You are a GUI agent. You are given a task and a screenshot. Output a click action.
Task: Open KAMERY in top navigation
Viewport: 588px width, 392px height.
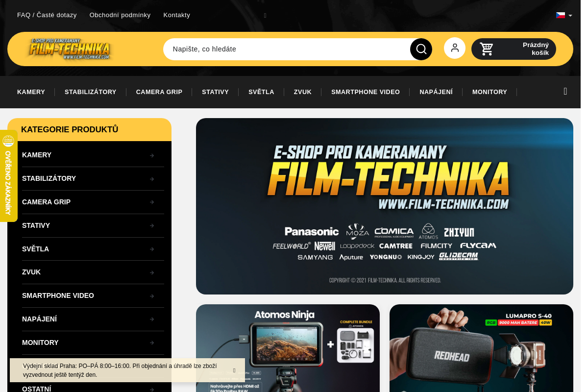click(31, 92)
